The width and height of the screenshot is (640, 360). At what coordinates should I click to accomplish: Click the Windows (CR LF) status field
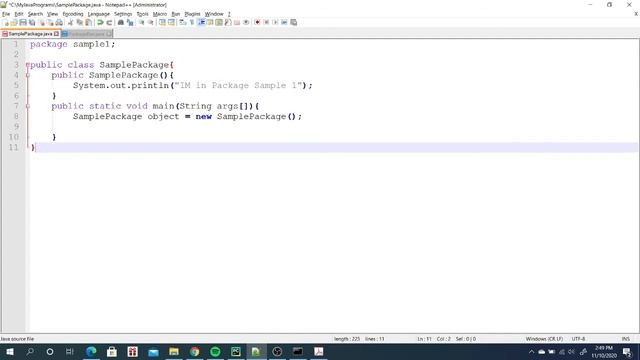(544, 339)
